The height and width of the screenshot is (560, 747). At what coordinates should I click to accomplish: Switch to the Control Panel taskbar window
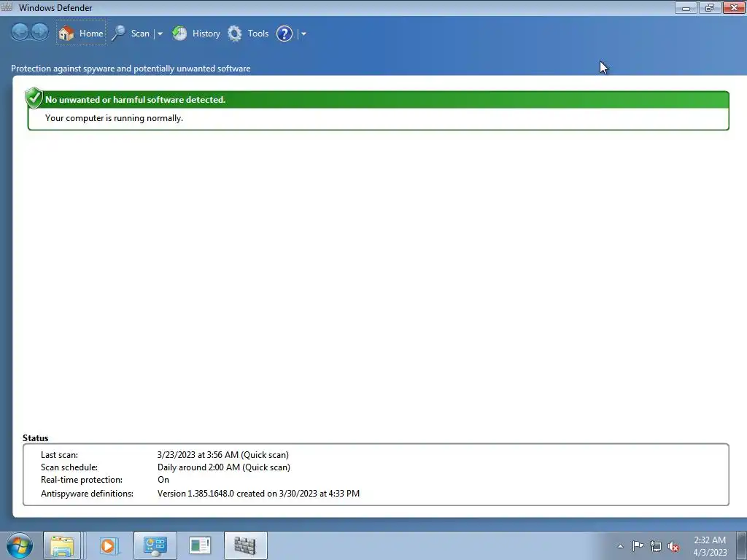[x=155, y=545]
